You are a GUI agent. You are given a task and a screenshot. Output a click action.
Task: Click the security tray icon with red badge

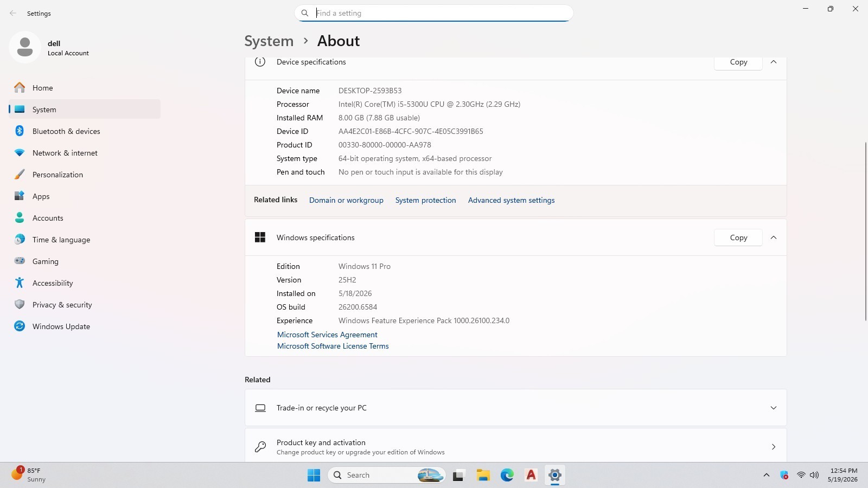coord(784,475)
